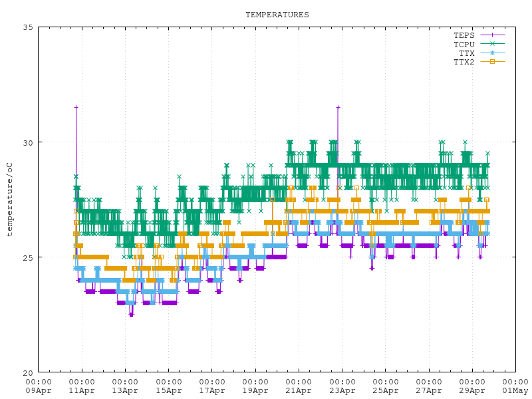Click the TTX legend label
The image size is (532, 399).
[x=467, y=53]
